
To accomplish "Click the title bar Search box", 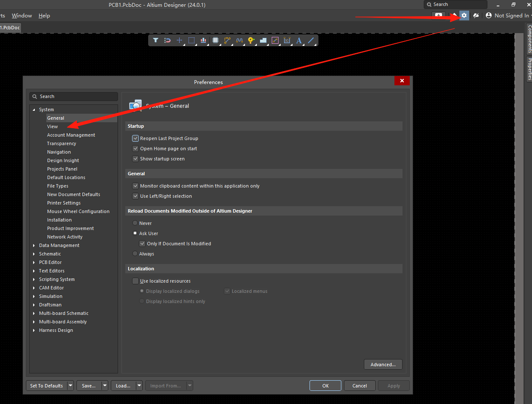I will pyautogui.click(x=455, y=4).
